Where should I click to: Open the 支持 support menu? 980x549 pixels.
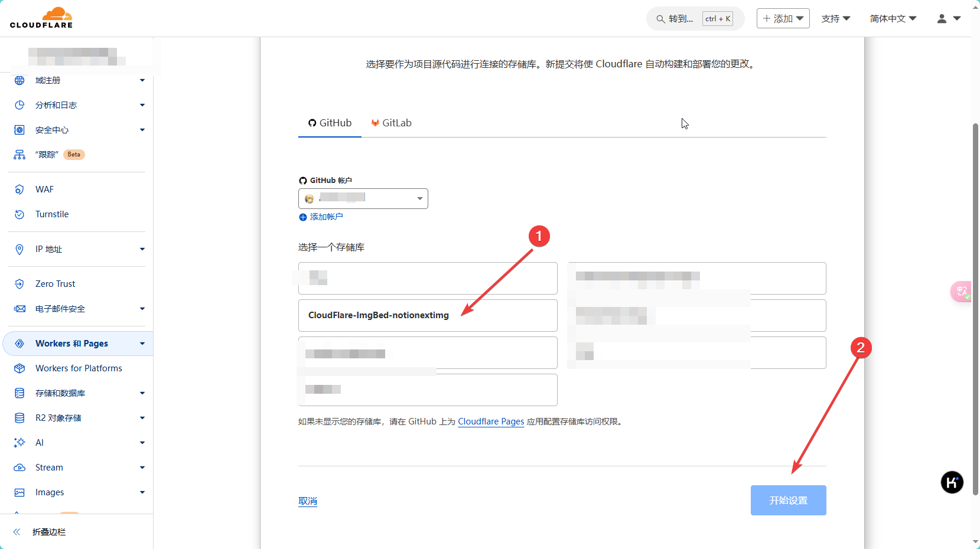[836, 19]
